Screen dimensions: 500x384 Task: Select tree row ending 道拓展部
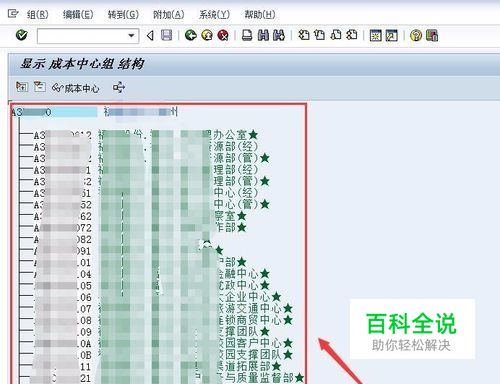pos(157,367)
